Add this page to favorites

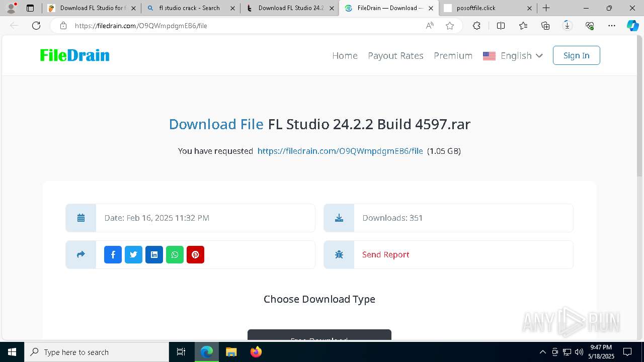pos(450,26)
